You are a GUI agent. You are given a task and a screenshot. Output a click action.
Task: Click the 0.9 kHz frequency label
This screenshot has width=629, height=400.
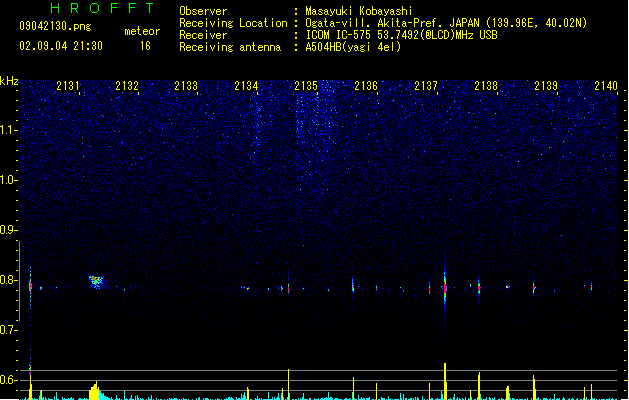[8, 230]
